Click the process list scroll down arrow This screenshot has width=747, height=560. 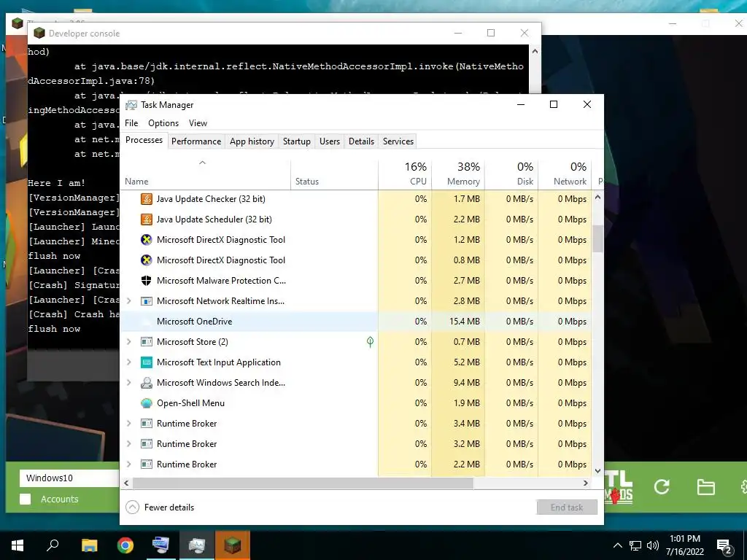(598, 470)
